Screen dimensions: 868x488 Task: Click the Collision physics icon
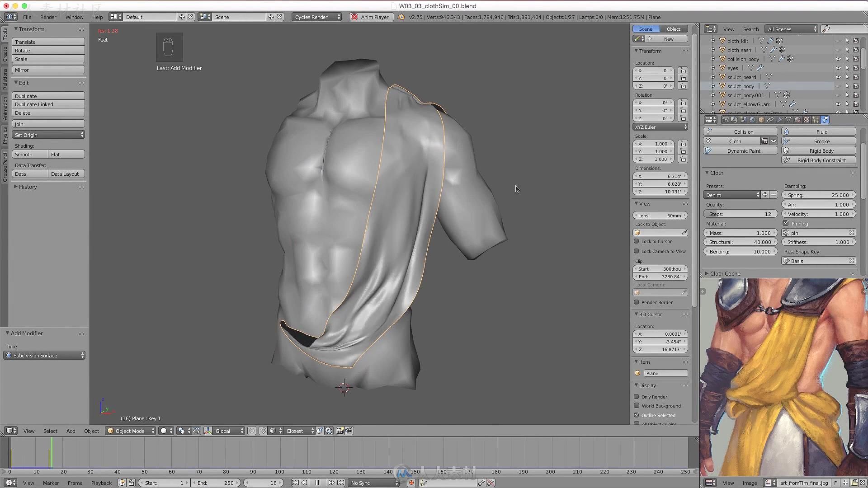click(709, 131)
